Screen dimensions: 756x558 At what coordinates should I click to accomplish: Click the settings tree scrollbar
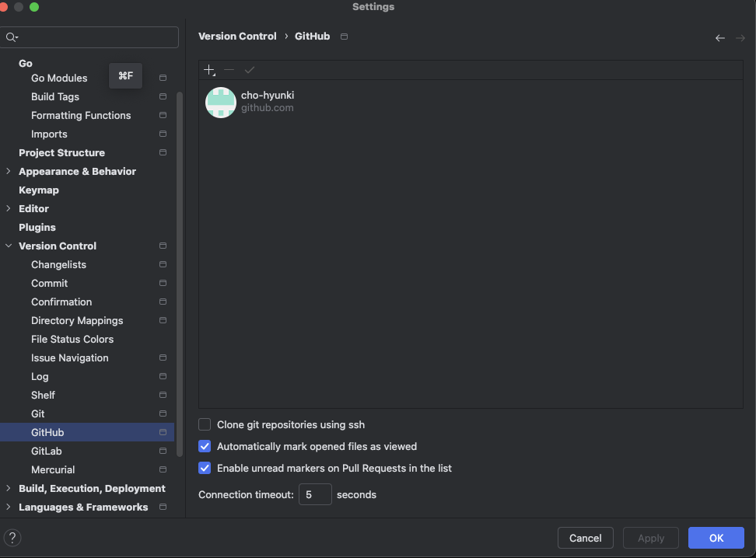[x=180, y=274]
